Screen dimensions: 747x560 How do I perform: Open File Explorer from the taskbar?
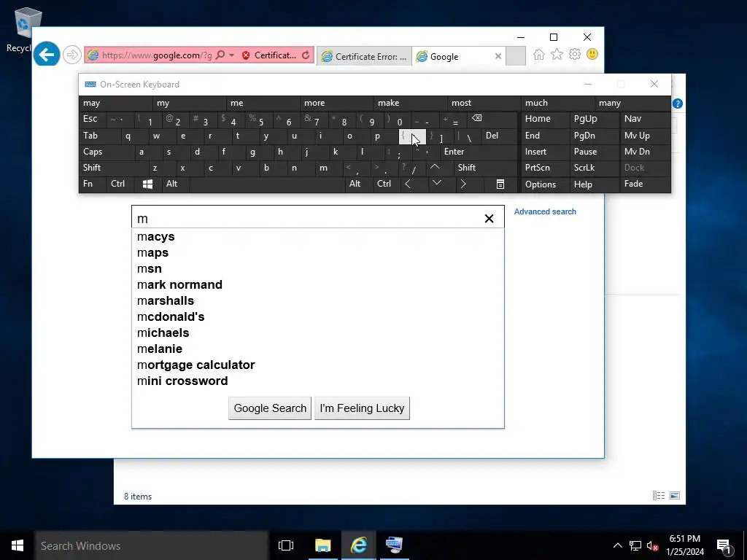click(322, 545)
